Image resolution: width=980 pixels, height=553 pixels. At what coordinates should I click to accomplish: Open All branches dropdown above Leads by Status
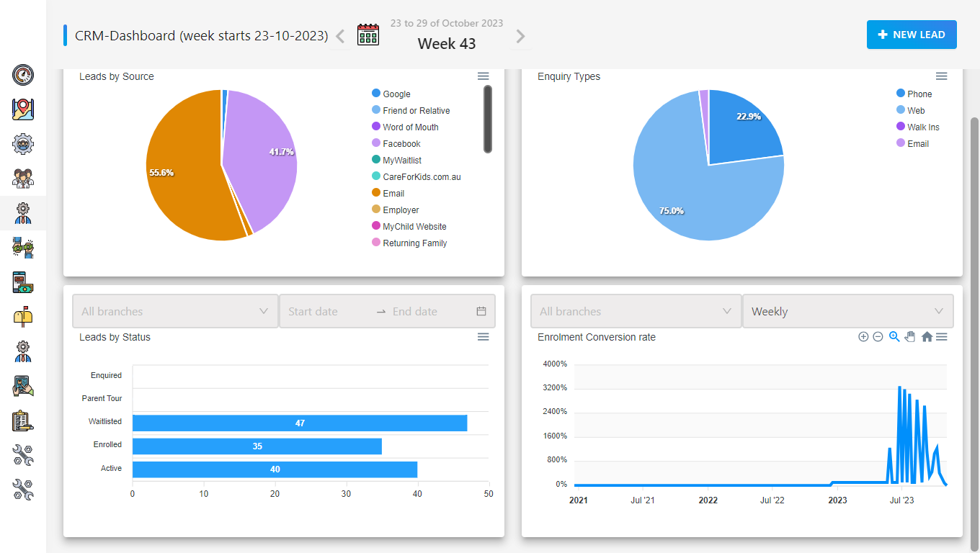[175, 311]
